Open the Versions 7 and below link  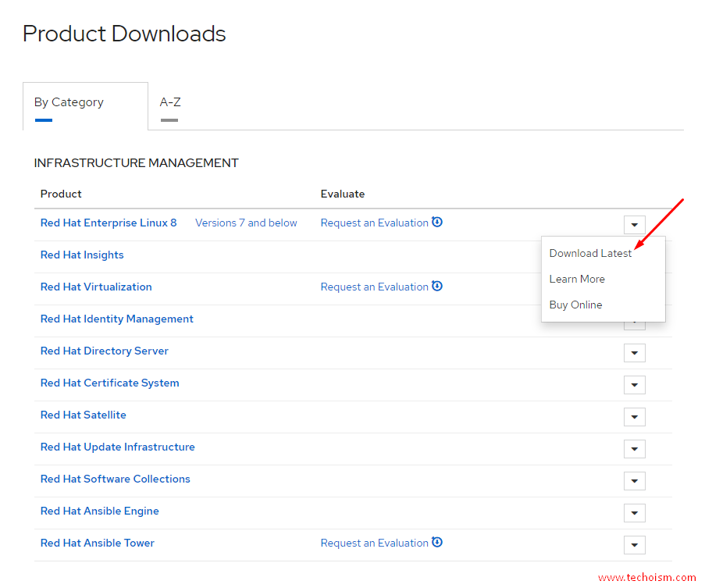246,223
